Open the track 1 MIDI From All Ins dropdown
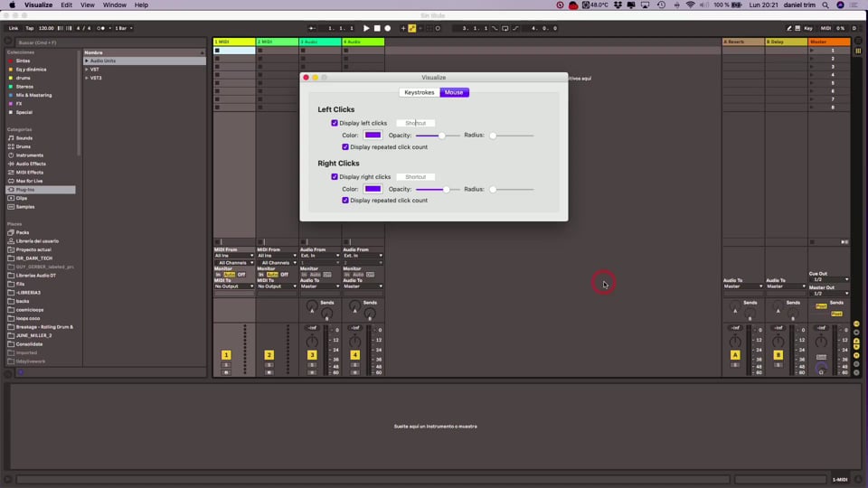868x488 pixels. coord(234,256)
